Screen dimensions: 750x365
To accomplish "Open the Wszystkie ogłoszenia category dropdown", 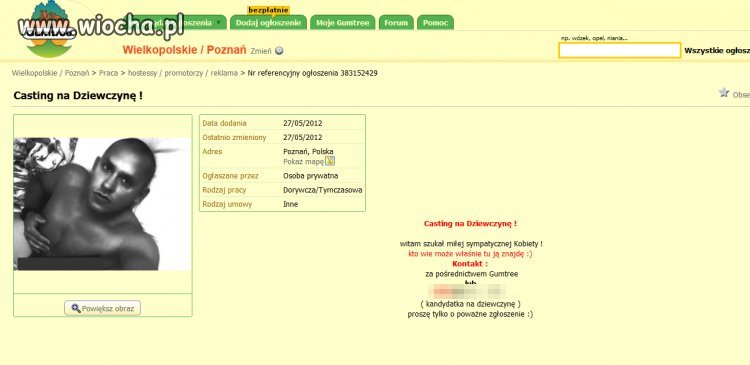I will [x=717, y=50].
